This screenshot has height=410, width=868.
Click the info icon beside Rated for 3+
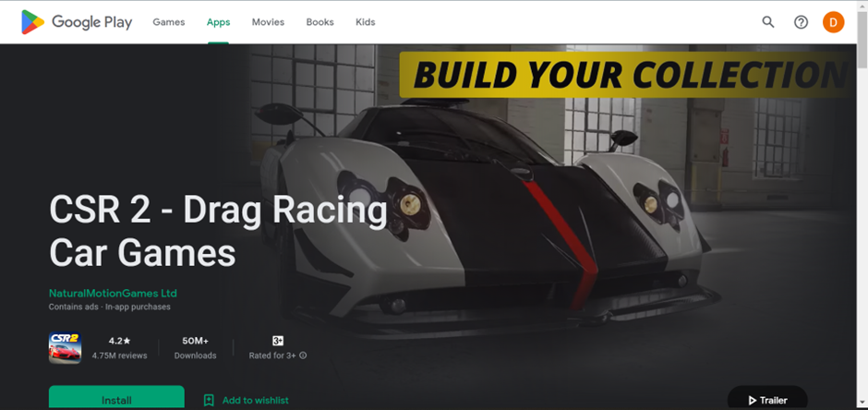(303, 356)
